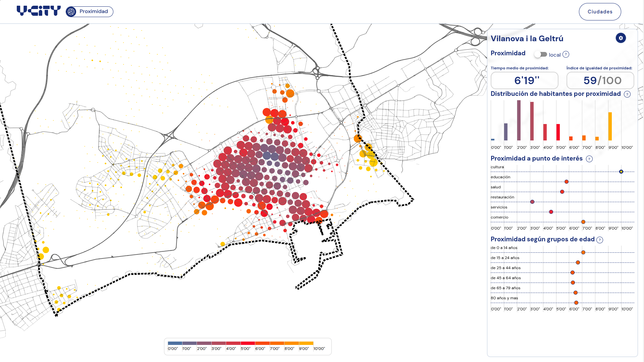Click the 2'00" bar in distribution chart
Screen dimensions: 644x362
(519, 120)
